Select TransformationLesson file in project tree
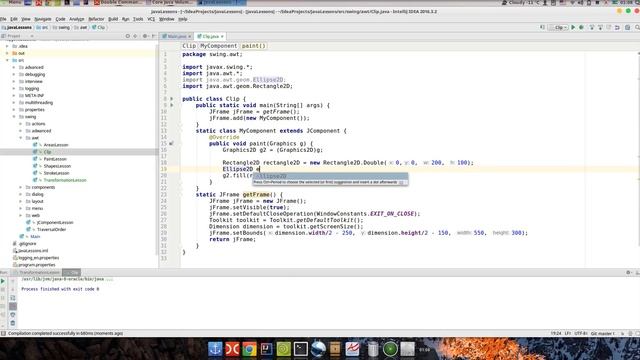 [x=65, y=180]
